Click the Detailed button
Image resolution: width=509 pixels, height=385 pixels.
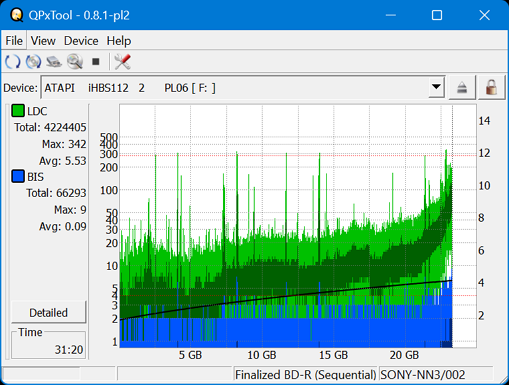click(x=48, y=312)
